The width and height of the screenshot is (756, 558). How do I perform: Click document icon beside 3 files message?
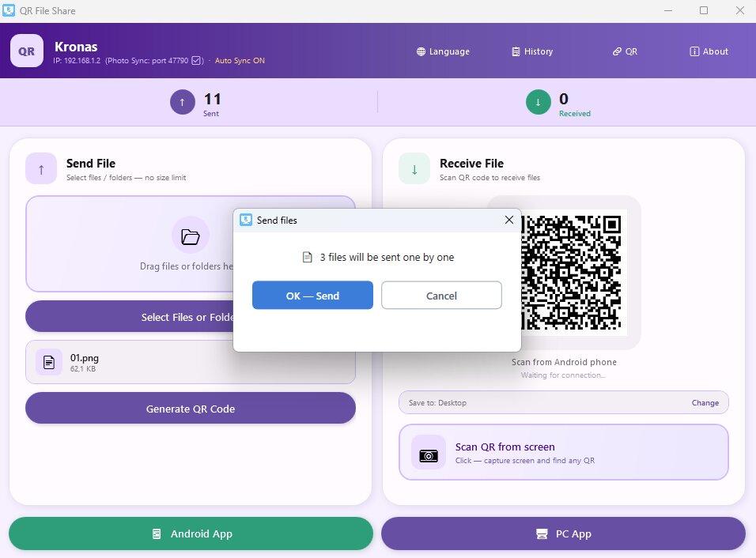tap(307, 258)
